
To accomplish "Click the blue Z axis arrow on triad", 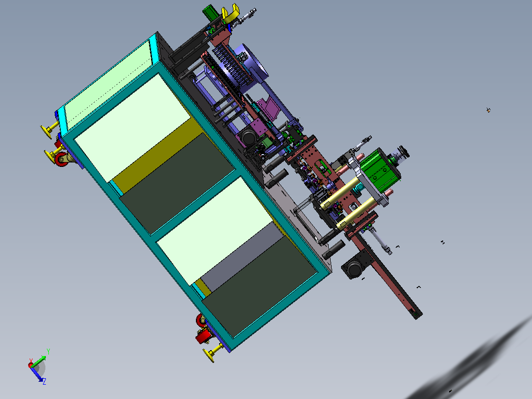I will click(x=37, y=374).
